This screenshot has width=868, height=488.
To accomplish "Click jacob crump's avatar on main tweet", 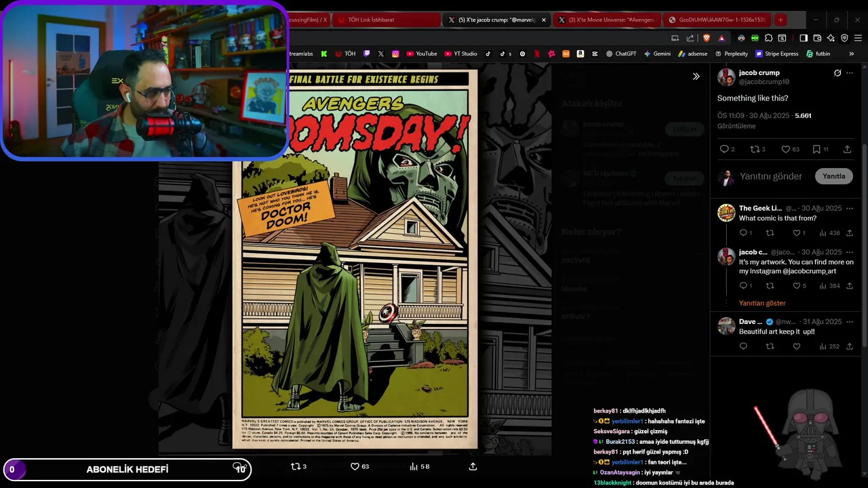I will pos(726,77).
